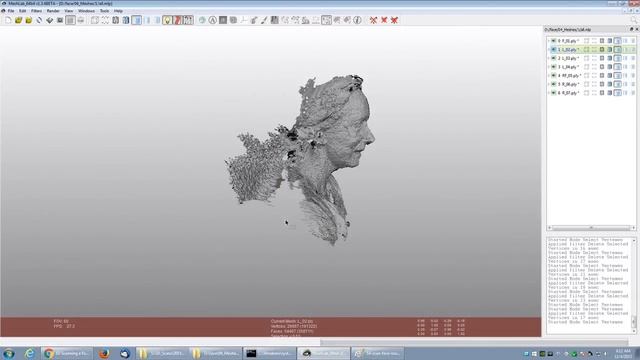Expand layer 5 tree arrow
This screenshot has height=360, width=640.
coord(549,84)
